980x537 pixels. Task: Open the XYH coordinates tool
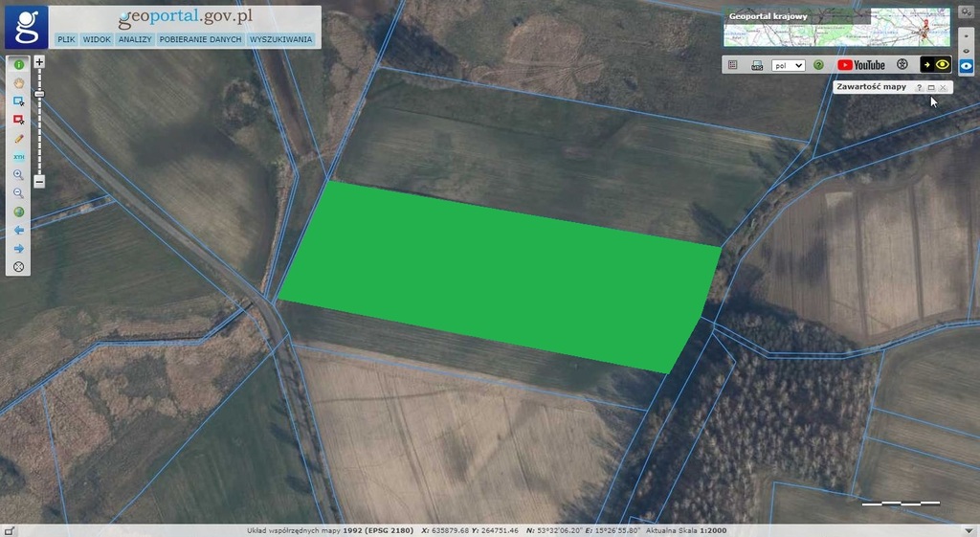18,156
